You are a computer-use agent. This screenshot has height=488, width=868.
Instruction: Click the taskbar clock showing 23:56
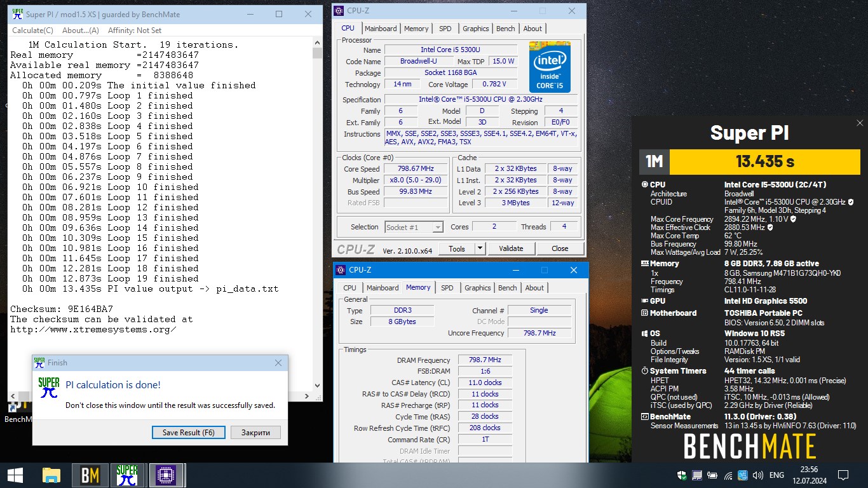(809, 475)
